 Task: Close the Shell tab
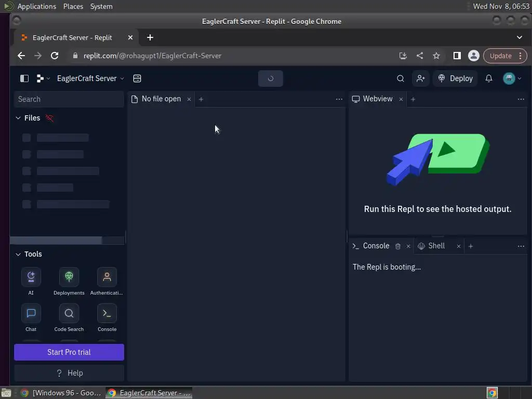click(x=459, y=246)
